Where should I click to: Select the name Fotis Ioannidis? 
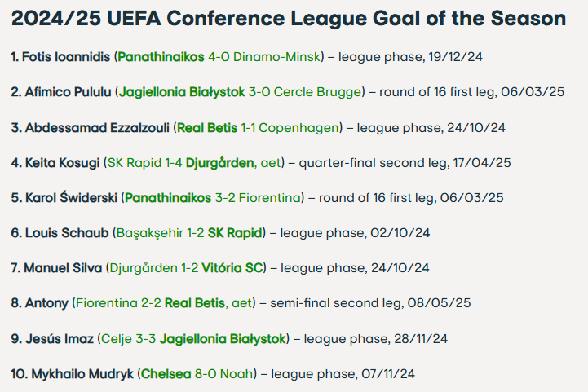click(66, 57)
